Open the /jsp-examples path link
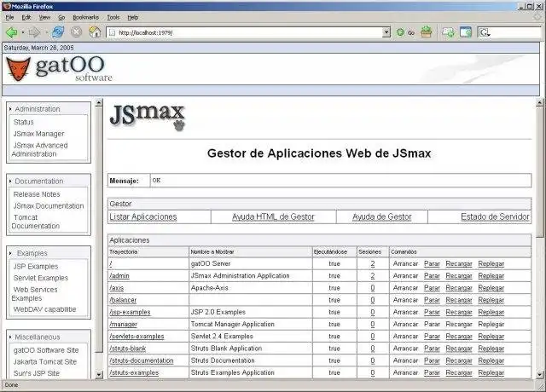Image resolution: width=546 pixels, height=392 pixels. point(130,313)
